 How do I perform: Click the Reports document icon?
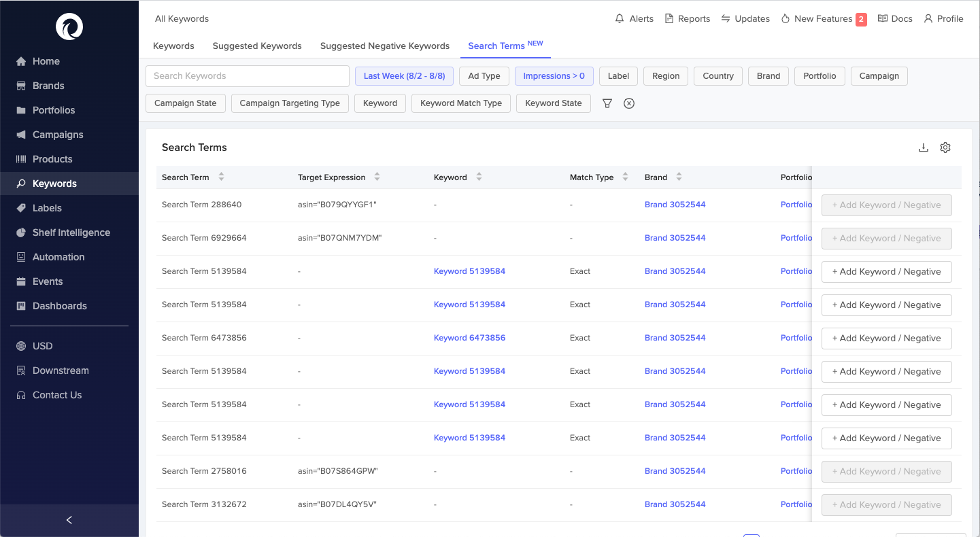point(669,18)
